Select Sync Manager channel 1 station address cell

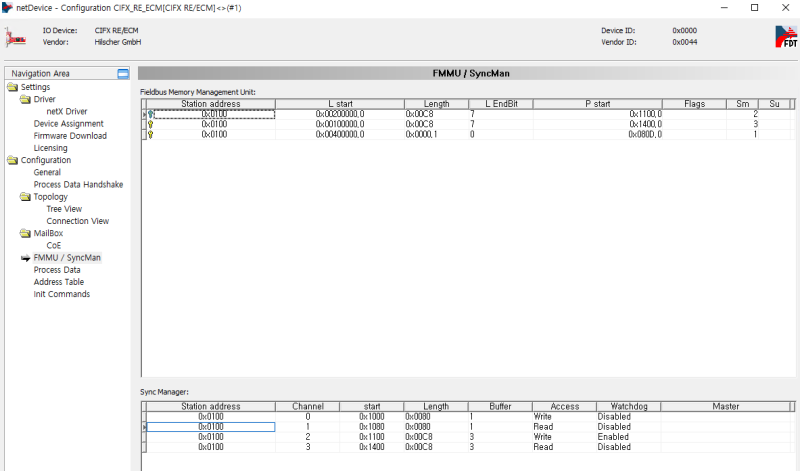point(211,427)
